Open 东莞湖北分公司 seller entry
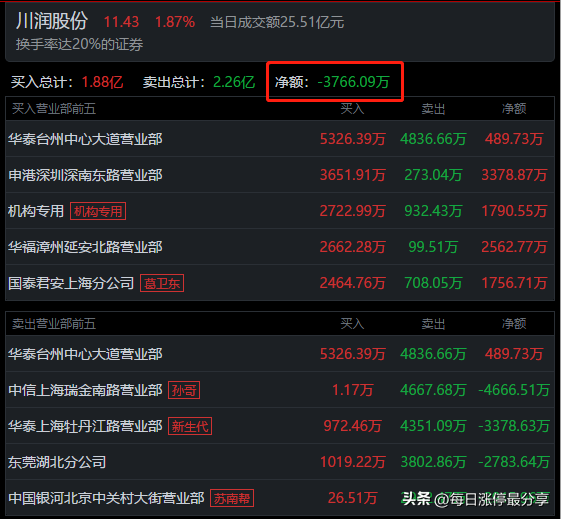This screenshot has width=562, height=519. [x=280, y=462]
